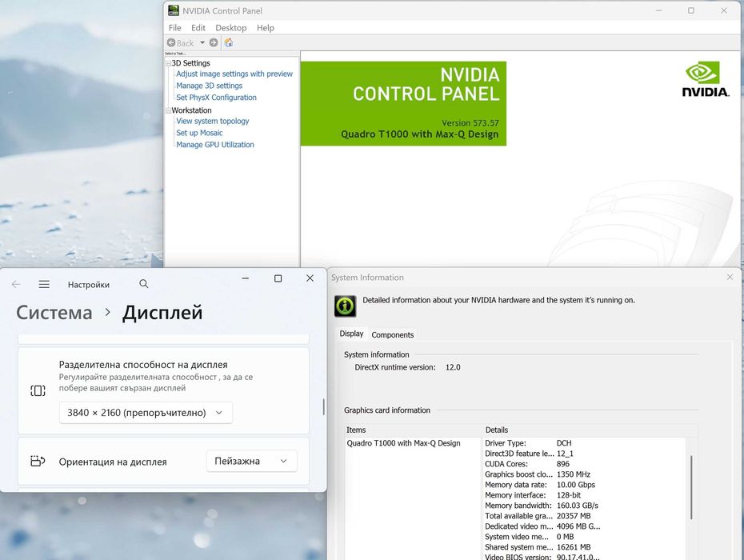
Task: Click the display orientation icon
Action: [x=38, y=461]
